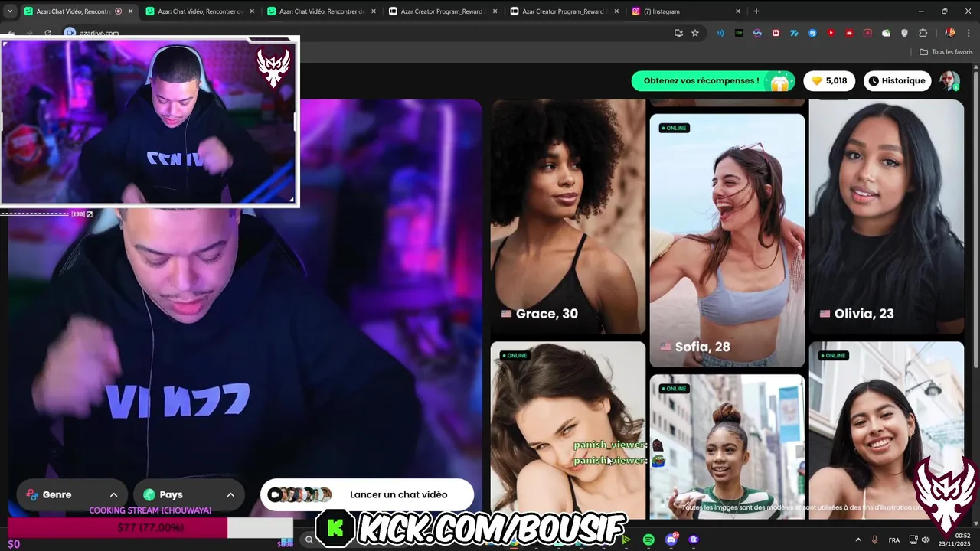Click the install app icon in address bar
The height and width of the screenshot is (551, 980).
point(678,33)
